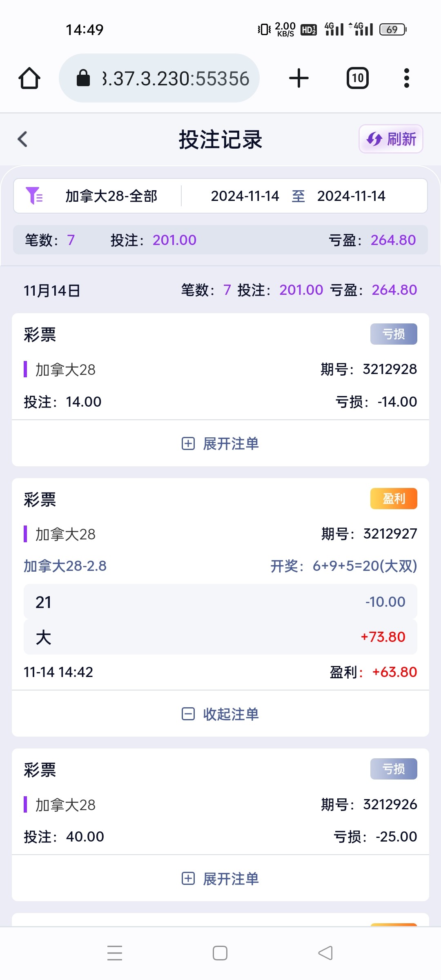Collapse bet slip for issue 3212927
The image size is (441, 980).
(x=220, y=714)
